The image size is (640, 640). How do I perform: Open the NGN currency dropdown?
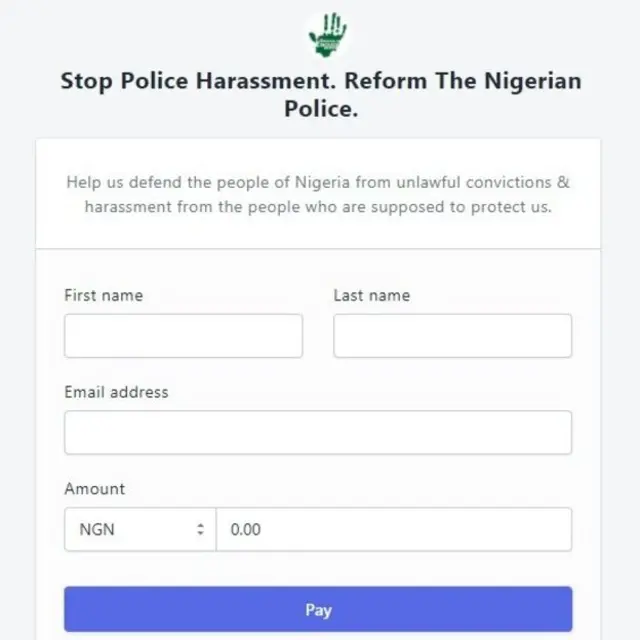[140, 529]
